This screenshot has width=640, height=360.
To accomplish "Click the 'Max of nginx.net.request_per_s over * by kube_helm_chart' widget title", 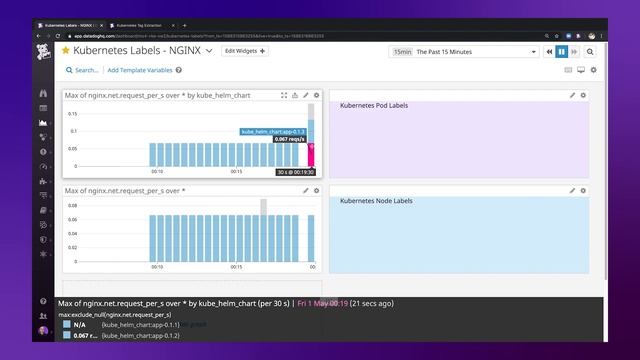I will (x=158, y=95).
